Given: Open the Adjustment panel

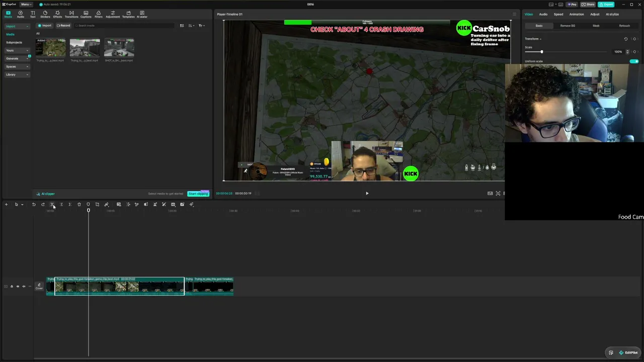Looking at the screenshot, I should click(113, 14).
